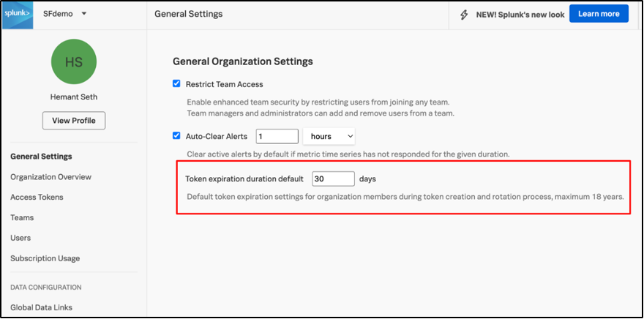The width and height of the screenshot is (644, 319).
Task: Click the HS user avatar
Action: click(74, 62)
